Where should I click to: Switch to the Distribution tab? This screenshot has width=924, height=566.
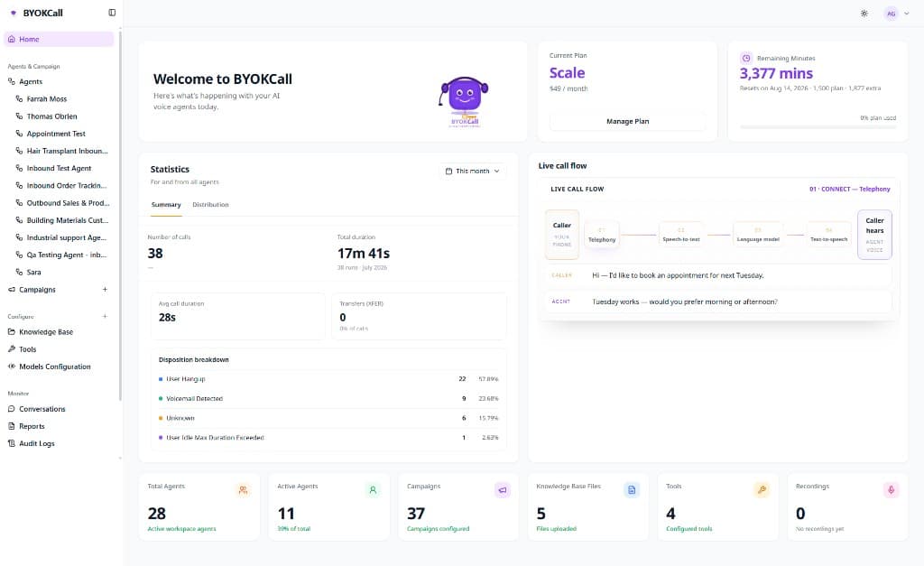210,205
